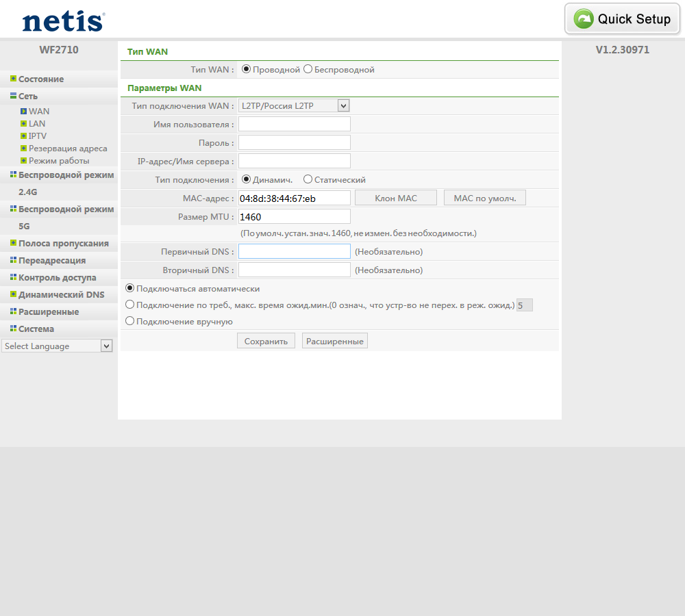Click the netis logo

point(64,22)
